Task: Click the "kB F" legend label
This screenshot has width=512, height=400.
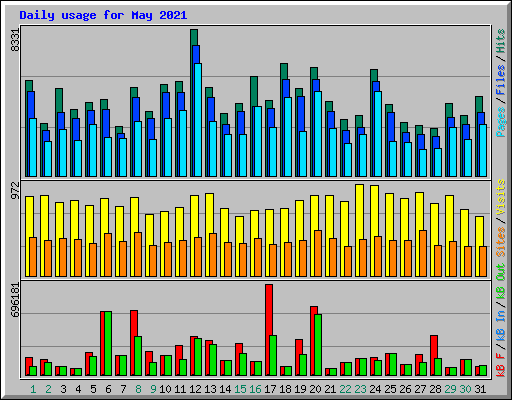Action: coord(501,364)
